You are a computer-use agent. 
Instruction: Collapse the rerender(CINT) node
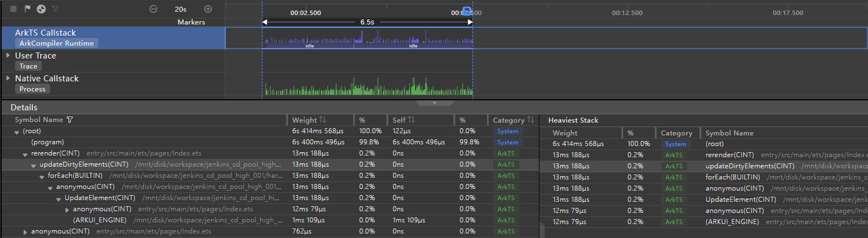coord(25,154)
